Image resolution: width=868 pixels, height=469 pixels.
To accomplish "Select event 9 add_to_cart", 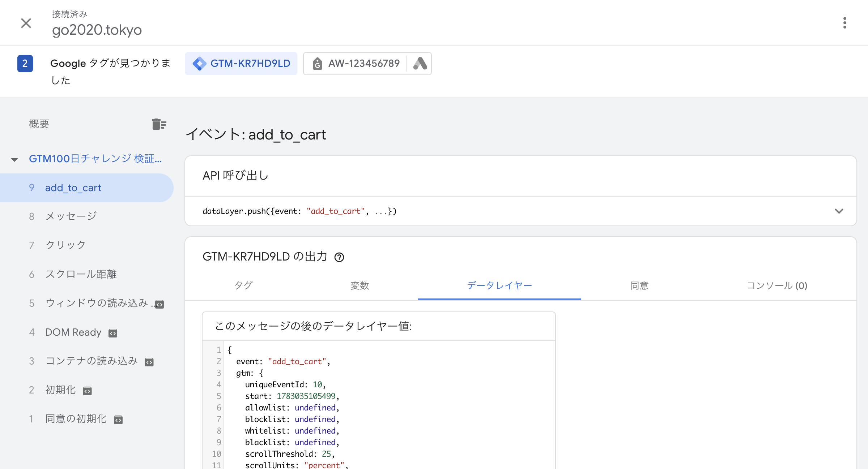I will coord(87,188).
